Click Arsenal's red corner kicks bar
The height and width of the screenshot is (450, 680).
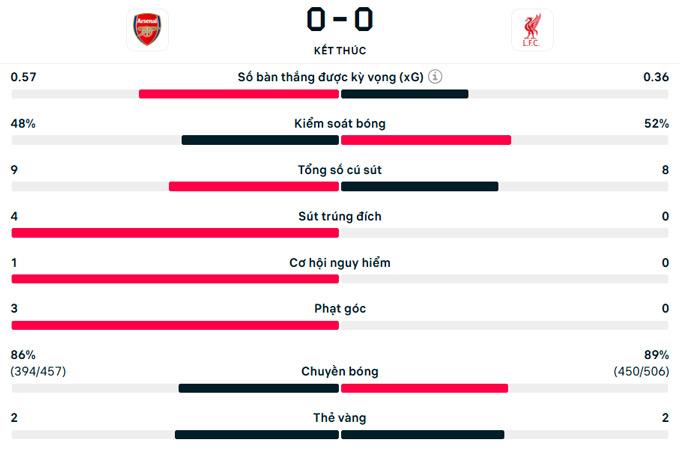pos(175,326)
